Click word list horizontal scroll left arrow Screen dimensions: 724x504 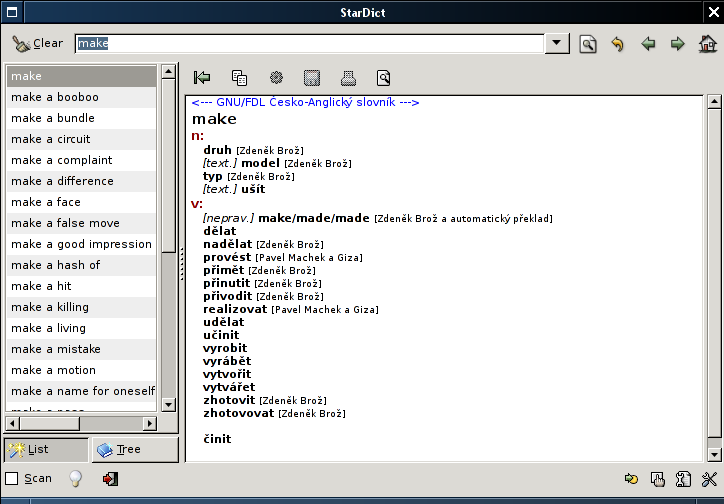(x=12, y=423)
